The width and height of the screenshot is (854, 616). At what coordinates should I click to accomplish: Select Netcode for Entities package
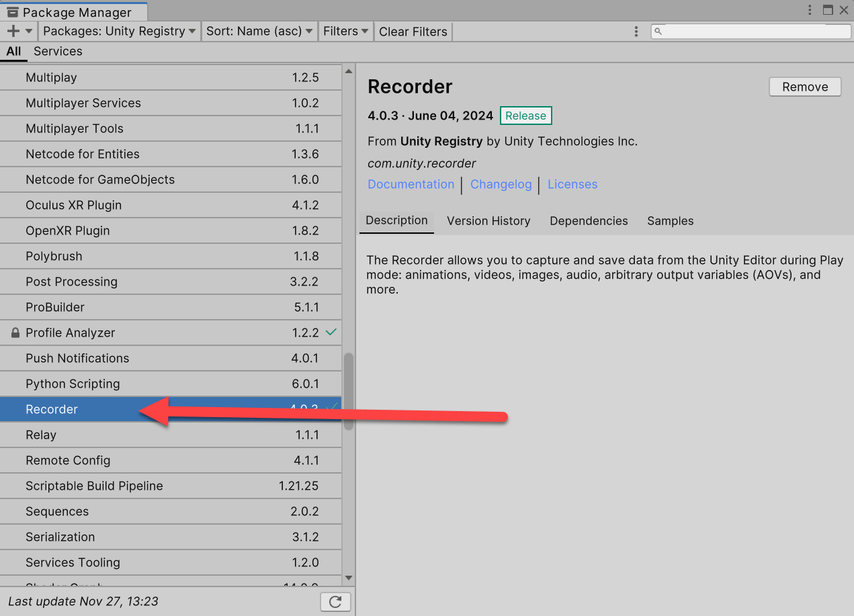click(x=171, y=154)
